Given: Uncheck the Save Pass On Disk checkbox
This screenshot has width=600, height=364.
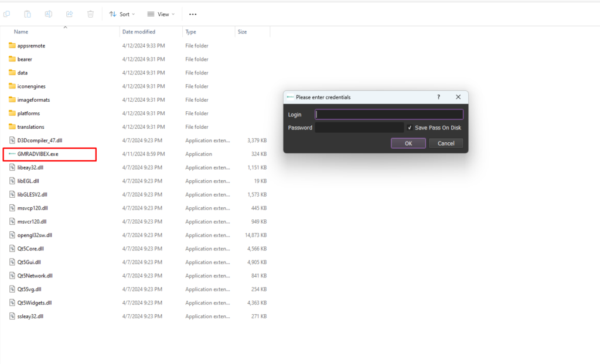Looking at the screenshot, I should pyautogui.click(x=410, y=128).
